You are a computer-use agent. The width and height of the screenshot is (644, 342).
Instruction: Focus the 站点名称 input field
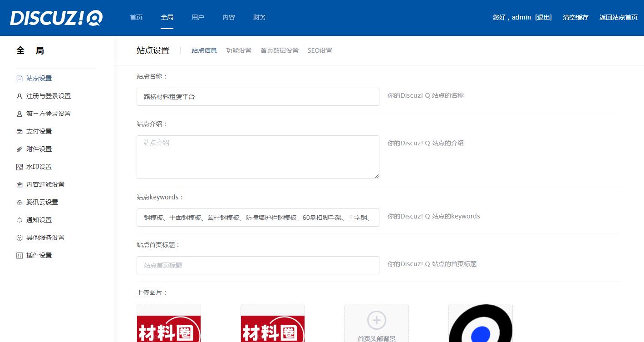(258, 97)
